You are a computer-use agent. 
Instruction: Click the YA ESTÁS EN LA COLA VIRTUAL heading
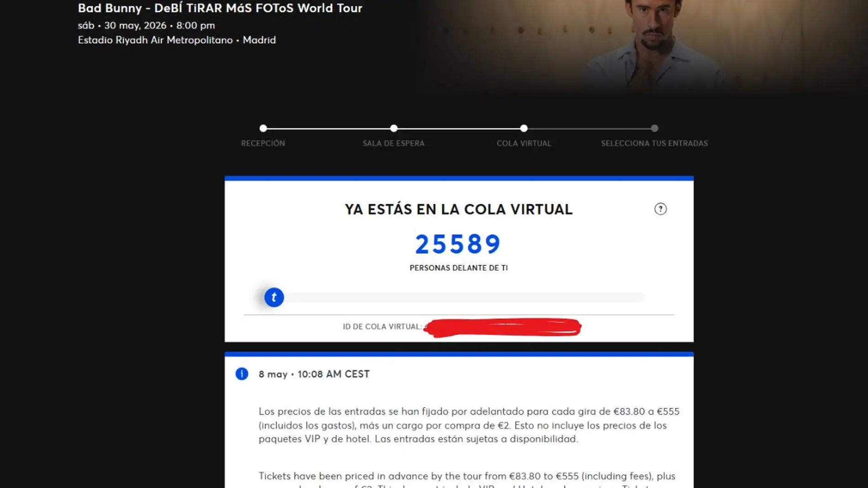[459, 209]
